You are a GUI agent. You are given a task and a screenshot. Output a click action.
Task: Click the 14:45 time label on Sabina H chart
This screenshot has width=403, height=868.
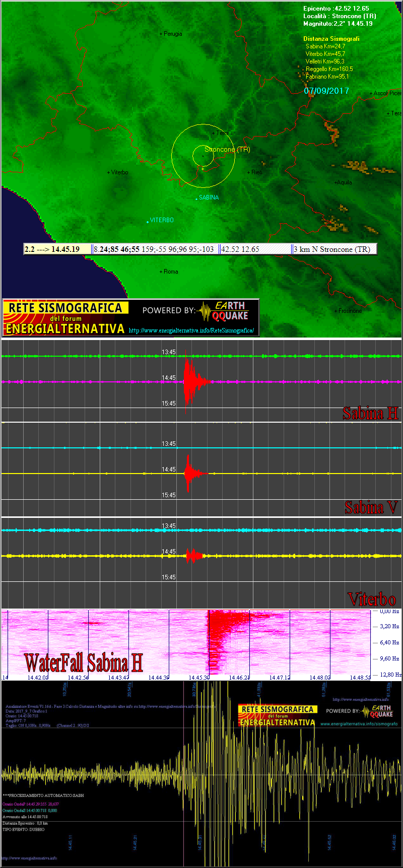click(169, 378)
